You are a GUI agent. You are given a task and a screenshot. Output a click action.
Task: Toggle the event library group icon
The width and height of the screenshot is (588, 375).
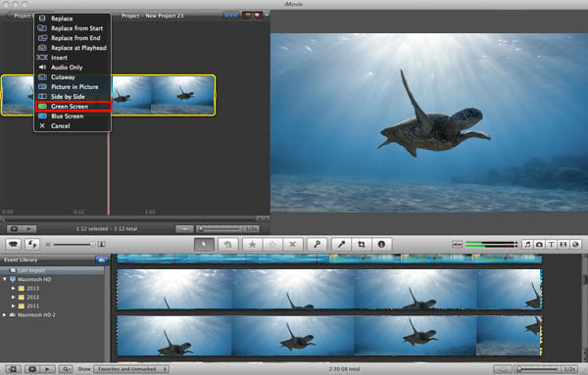point(102,259)
